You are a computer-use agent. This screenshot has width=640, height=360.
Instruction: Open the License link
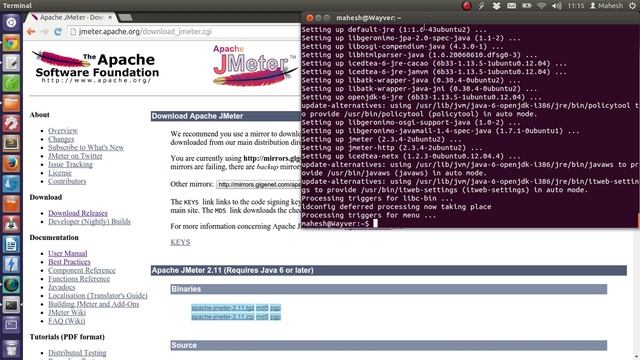tap(60, 173)
